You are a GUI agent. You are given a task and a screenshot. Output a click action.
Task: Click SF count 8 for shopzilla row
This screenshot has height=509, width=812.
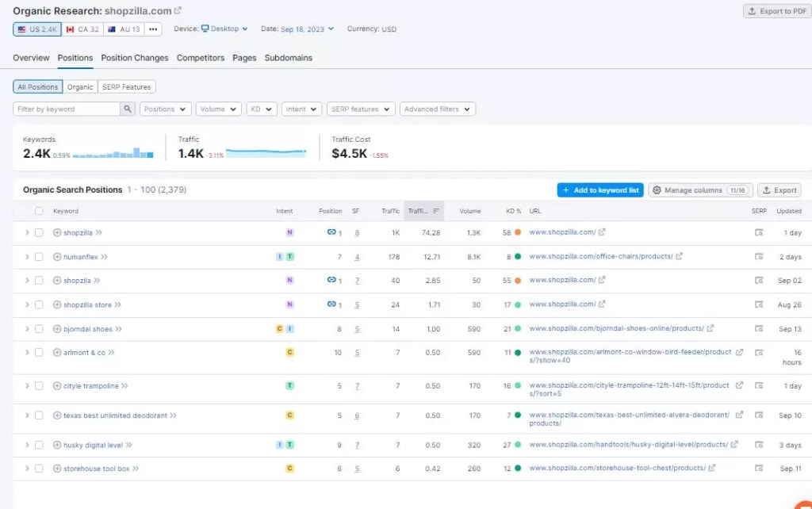pyautogui.click(x=357, y=233)
